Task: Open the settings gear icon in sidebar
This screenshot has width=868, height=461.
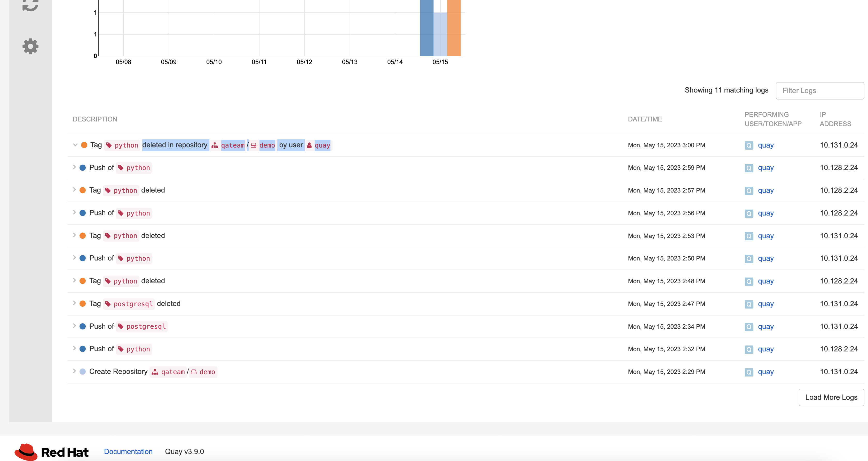Action: pos(30,46)
